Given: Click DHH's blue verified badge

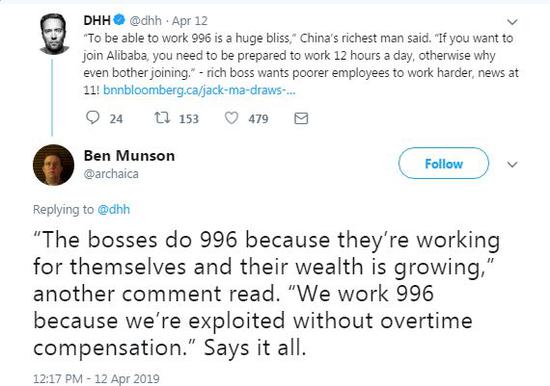Looking at the screenshot, I should click(x=120, y=20).
